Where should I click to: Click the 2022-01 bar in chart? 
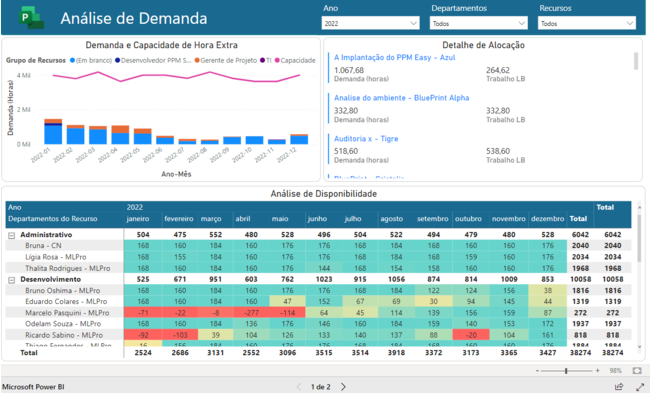coord(53,132)
